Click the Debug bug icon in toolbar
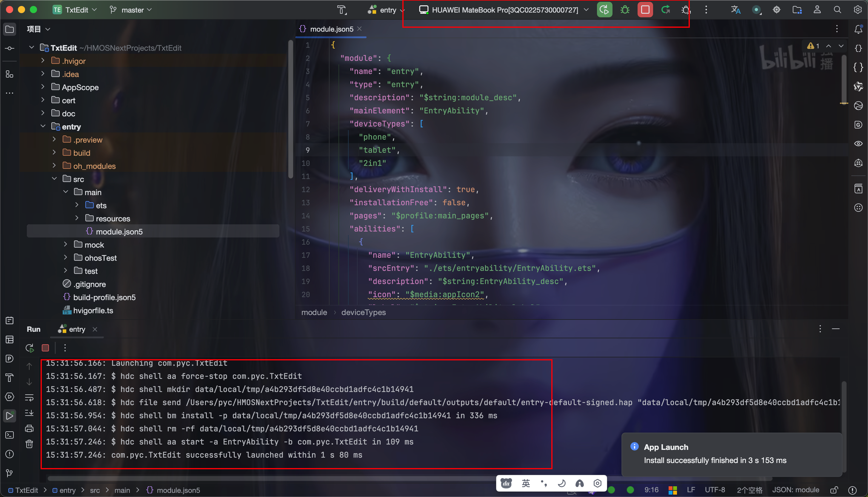The image size is (868, 497). click(624, 10)
